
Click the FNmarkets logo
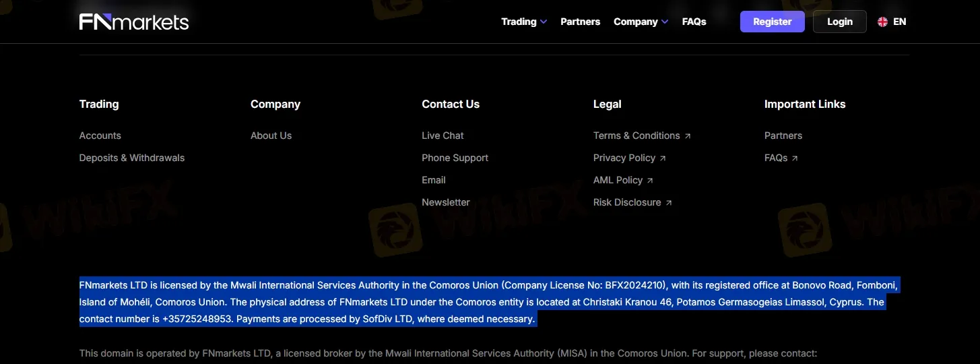pyautogui.click(x=134, y=22)
